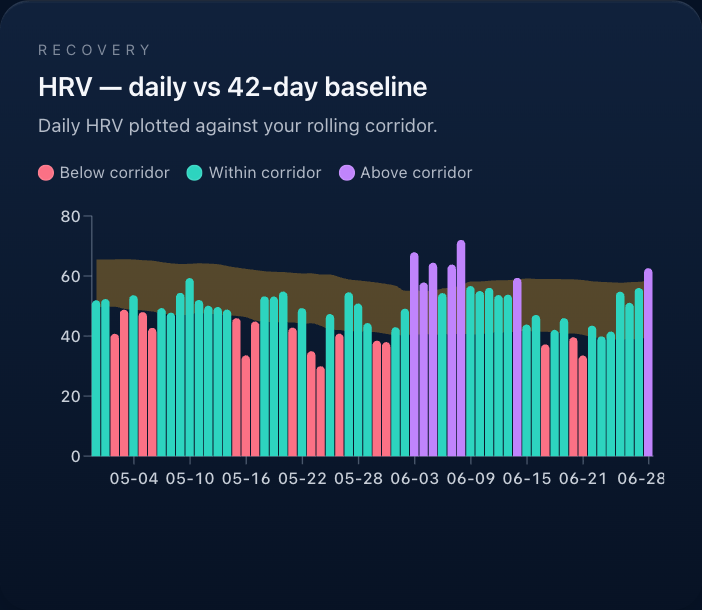Image resolution: width=702 pixels, height=610 pixels.
Task: Click the x-axis label 05-22
Action: pos(303,479)
